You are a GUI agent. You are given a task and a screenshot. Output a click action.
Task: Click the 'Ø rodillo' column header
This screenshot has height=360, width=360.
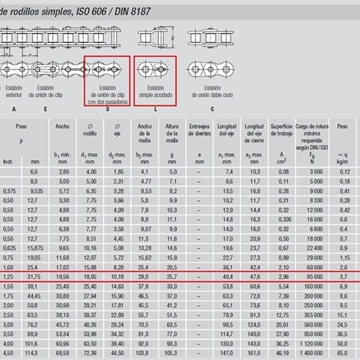point(90,130)
